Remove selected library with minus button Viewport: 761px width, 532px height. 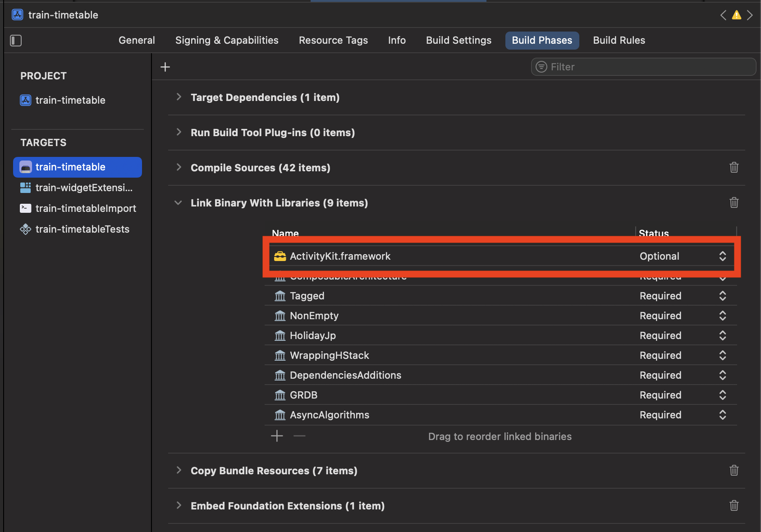(299, 436)
